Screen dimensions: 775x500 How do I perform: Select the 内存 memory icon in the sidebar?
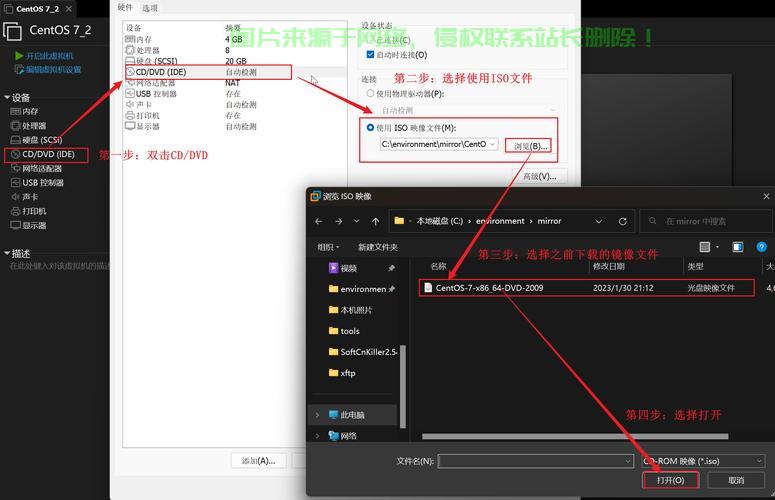click(x=15, y=112)
